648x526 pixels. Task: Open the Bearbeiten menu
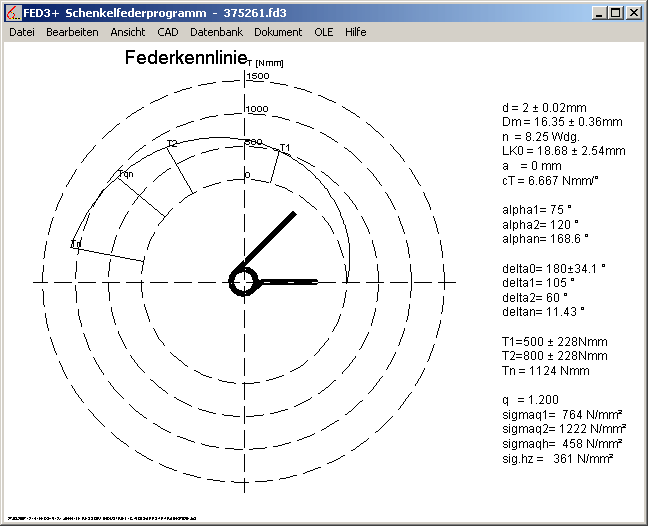coord(72,32)
